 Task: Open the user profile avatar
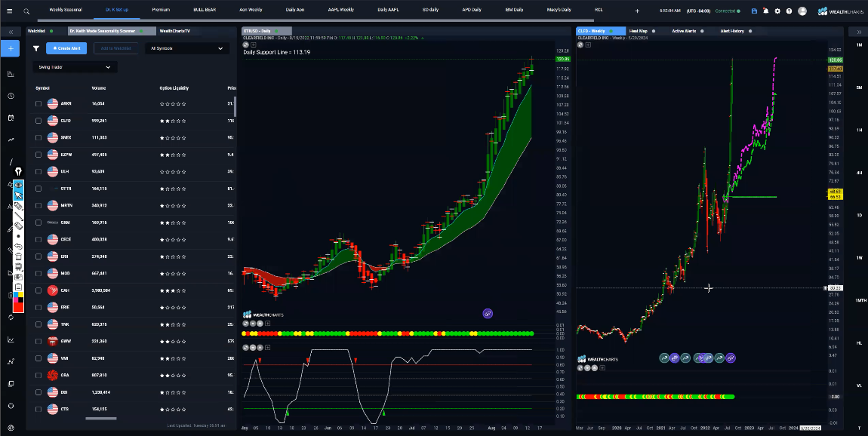802,11
